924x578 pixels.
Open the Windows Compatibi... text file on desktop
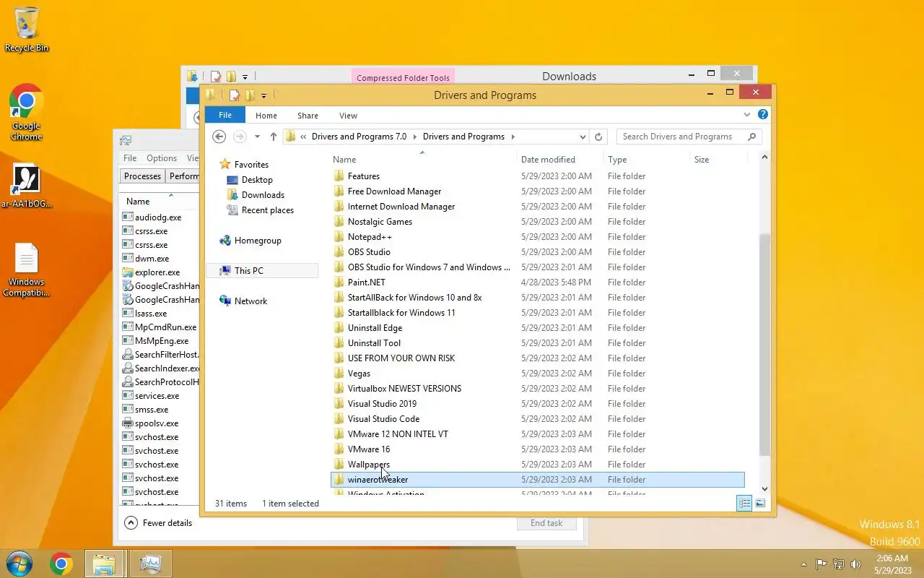pyautogui.click(x=27, y=269)
